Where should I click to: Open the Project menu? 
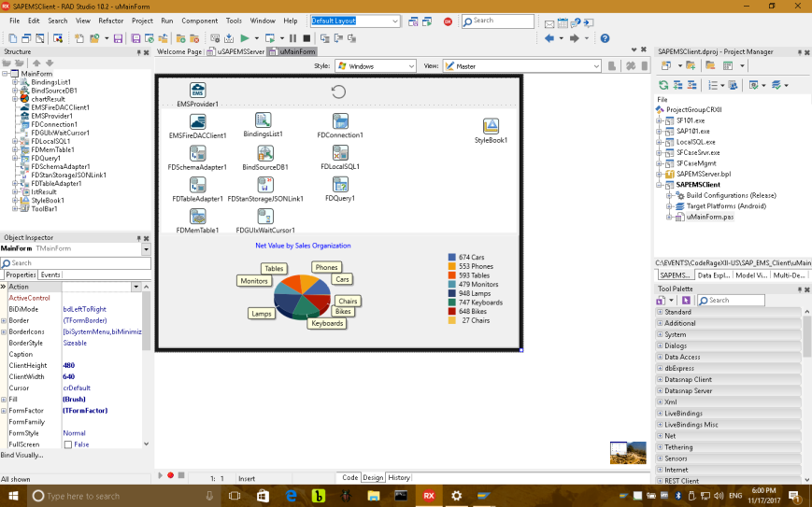click(142, 21)
